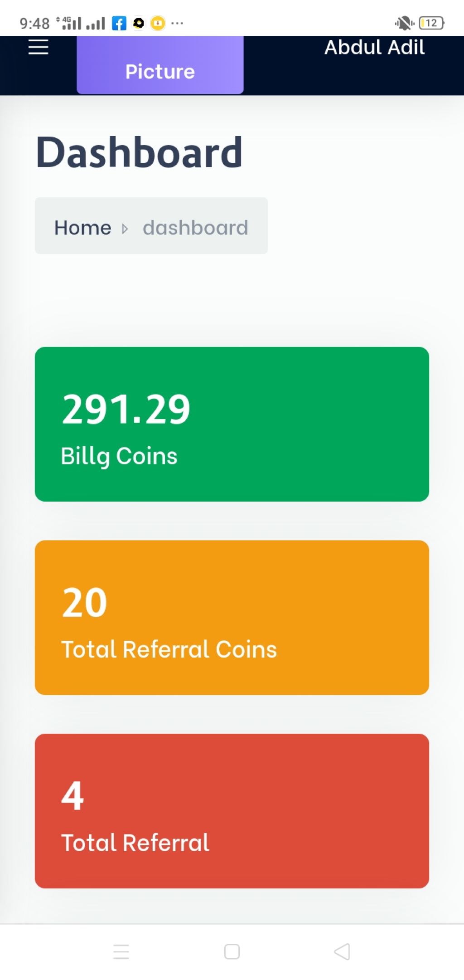Tap the muted vibrate status icon
Viewport: 464px width, 980px height.
pos(404,23)
